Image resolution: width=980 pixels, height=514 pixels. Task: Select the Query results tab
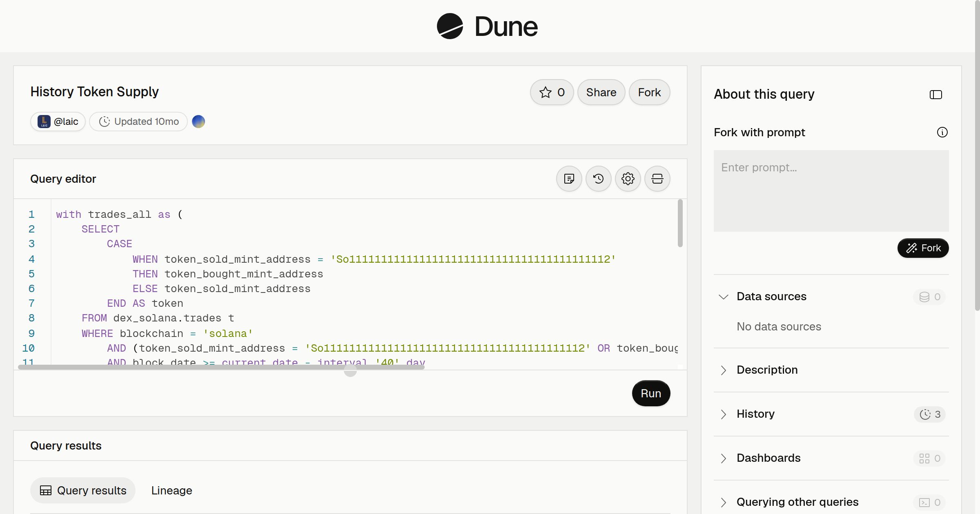tap(83, 490)
